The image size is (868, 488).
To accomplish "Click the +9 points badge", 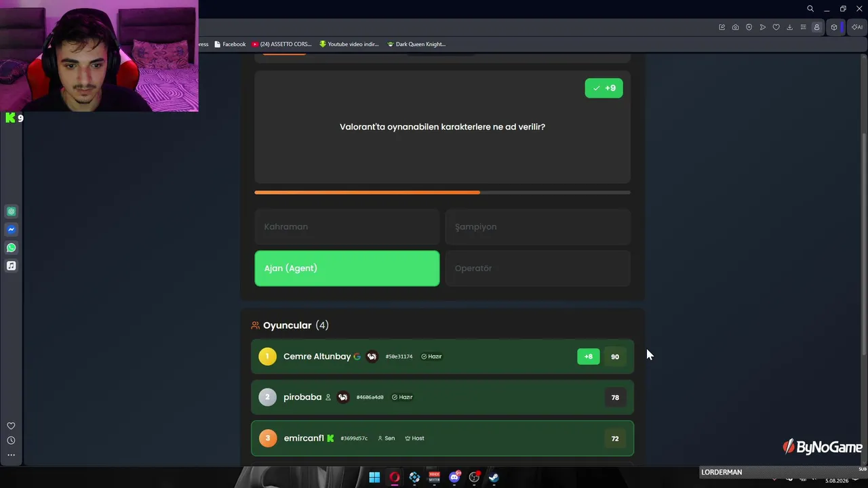I will tap(604, 88).
